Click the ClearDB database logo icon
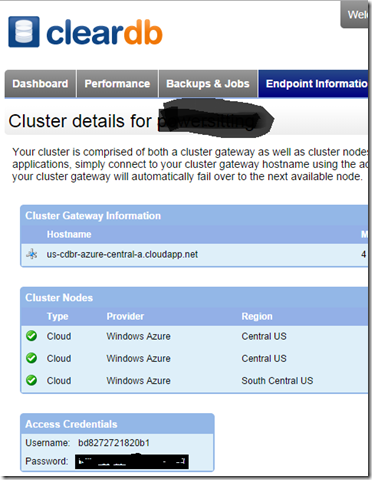The image size is (372, 480). point(24,32)
